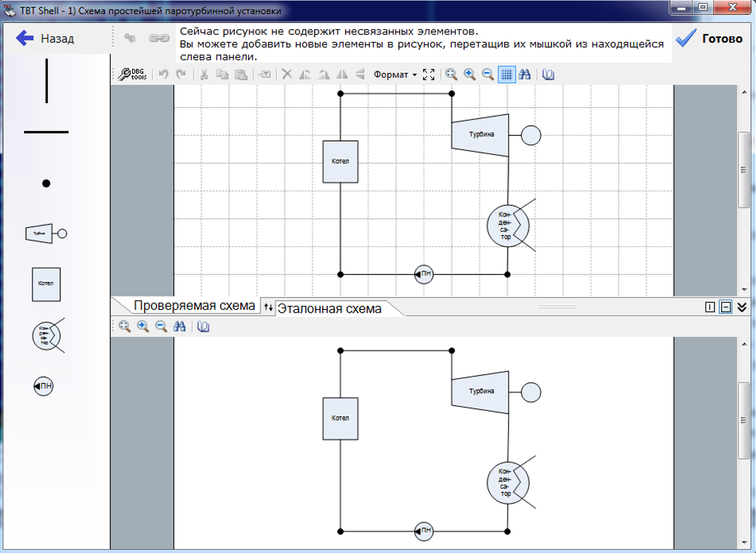Copy the selection using the copy icon

pyautogui.click(x=222, y=74)
